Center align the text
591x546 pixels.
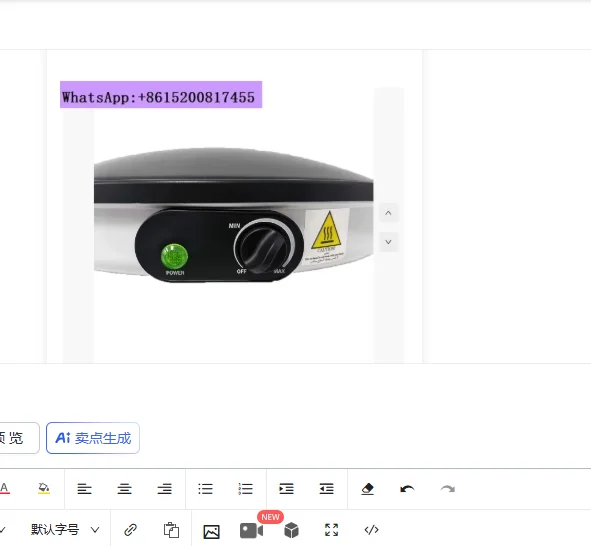click(x=124, y=489)
